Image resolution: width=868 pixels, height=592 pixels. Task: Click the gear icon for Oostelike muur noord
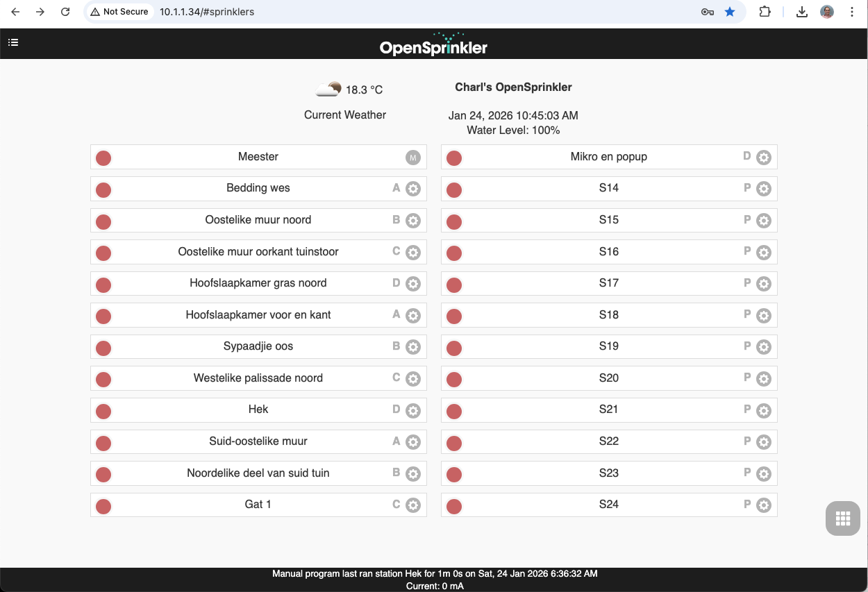pos(412,221)
